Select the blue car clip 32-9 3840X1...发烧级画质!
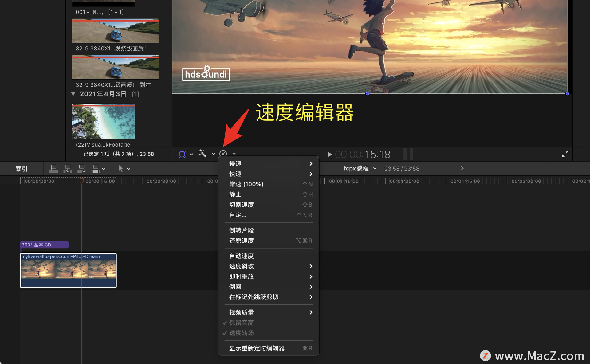Screen dimensions: 590x364 coord(116,31)
